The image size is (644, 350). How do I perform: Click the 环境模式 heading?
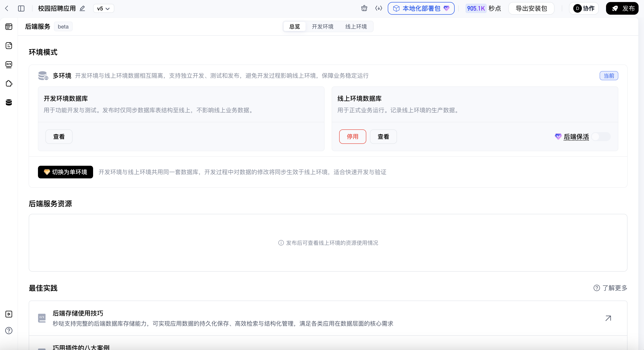pos(43,52)
